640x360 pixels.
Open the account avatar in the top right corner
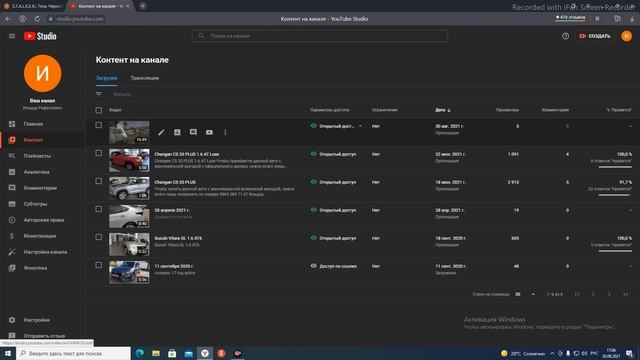[x=627, y=36]
